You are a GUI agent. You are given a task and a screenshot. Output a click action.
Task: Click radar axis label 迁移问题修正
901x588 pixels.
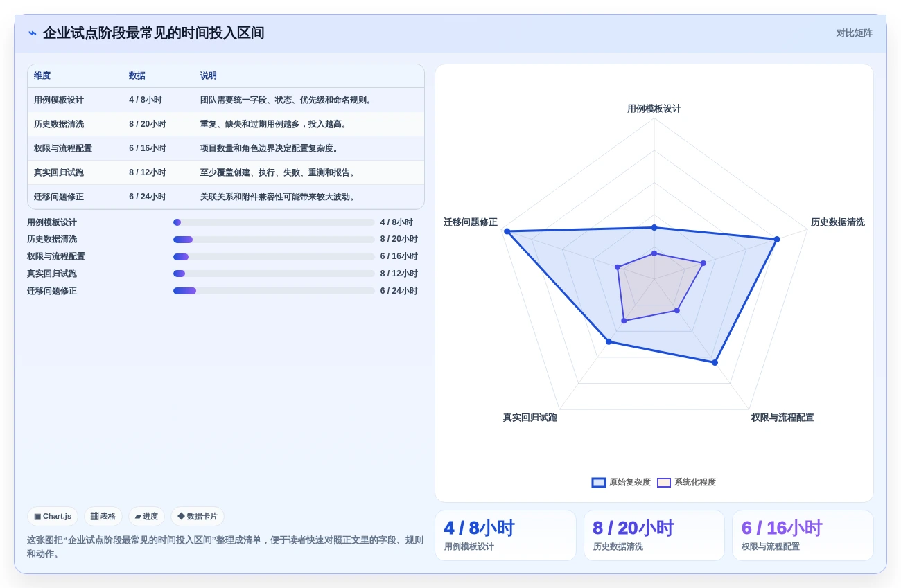(471, 222)
